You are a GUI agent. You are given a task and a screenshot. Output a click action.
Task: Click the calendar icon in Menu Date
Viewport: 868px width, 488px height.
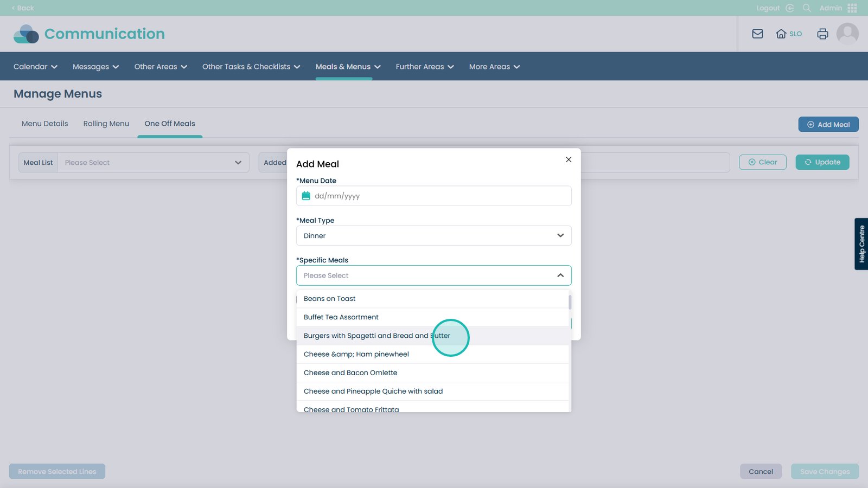pos(306,196)
